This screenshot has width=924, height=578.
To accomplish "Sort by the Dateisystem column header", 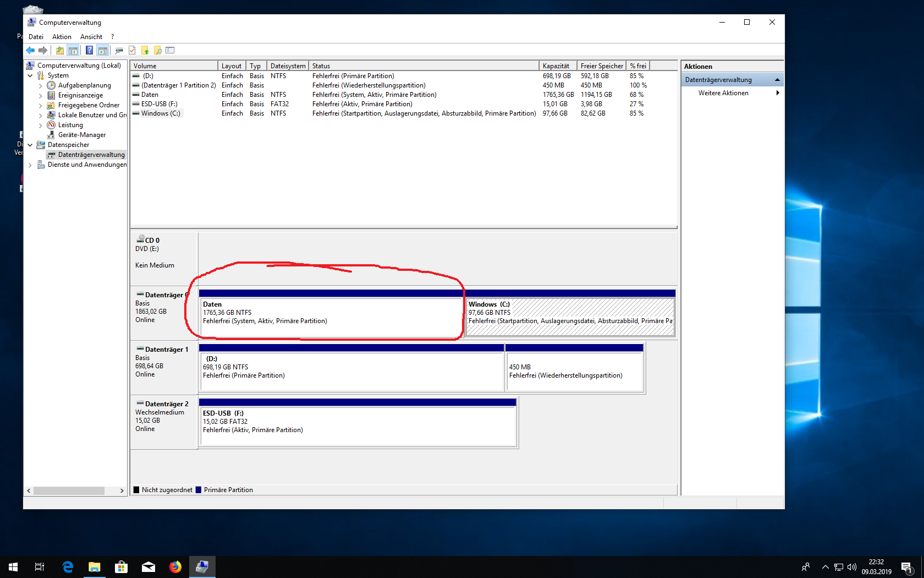I will coord(288,66).
